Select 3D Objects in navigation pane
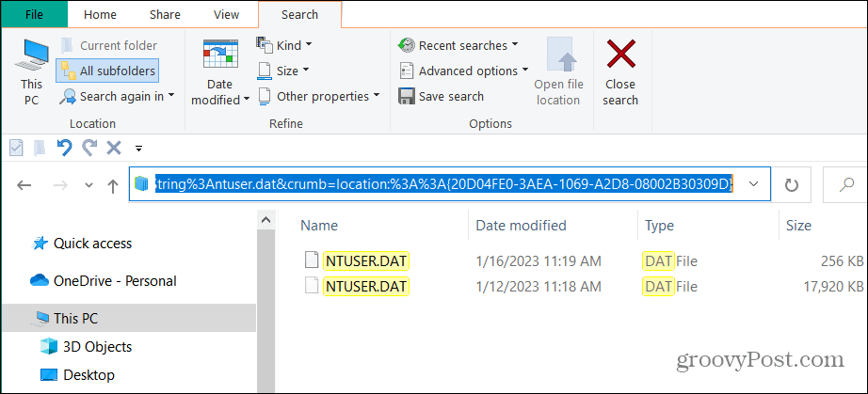 [97, 347]
